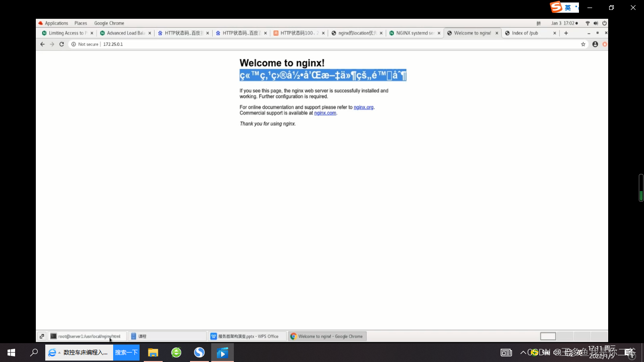644x362 pixels.
Task: Open the video player taskbar icon
Action: 223,353
